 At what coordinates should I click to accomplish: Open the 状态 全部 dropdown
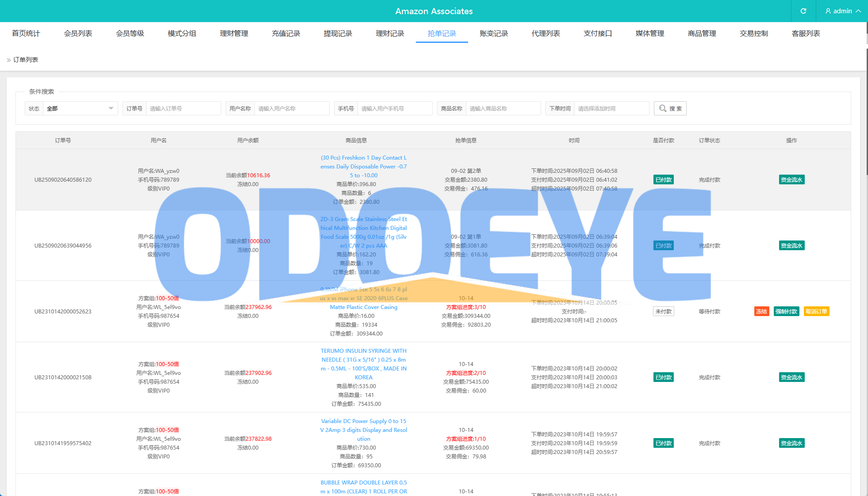[80, 108]
